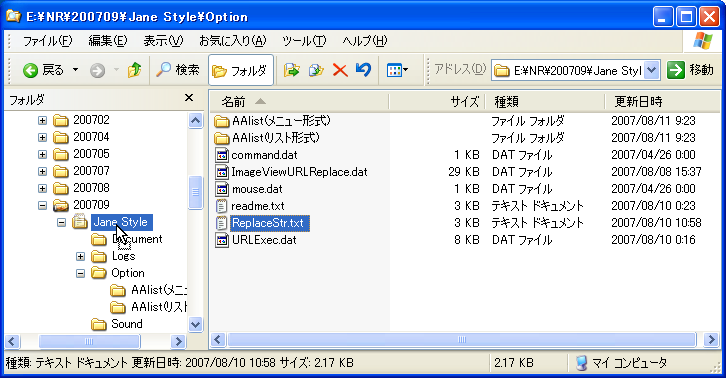Expand the 200704 folder node
The image size is (726, 378).
tap(42, 138)
